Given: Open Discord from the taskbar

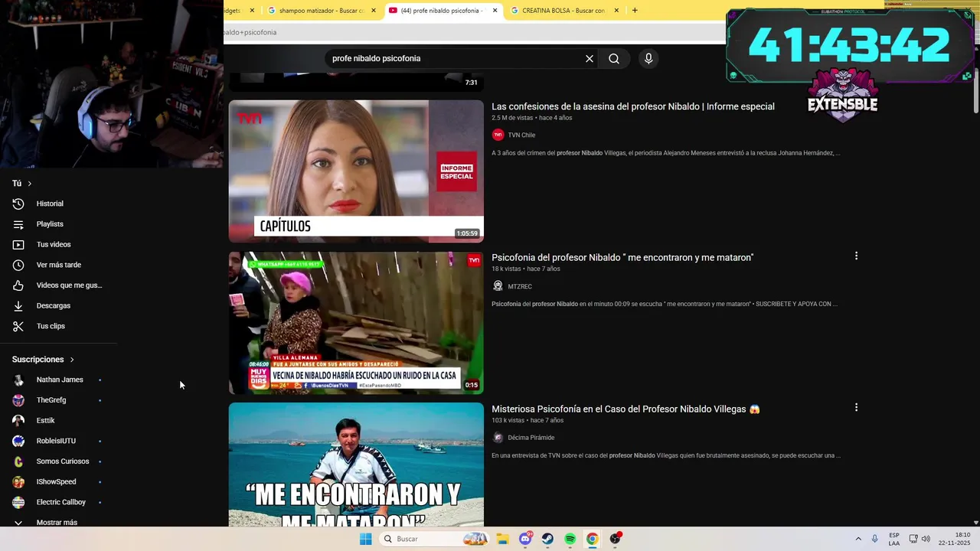Looking at the screenshot, I should (525, 539).
